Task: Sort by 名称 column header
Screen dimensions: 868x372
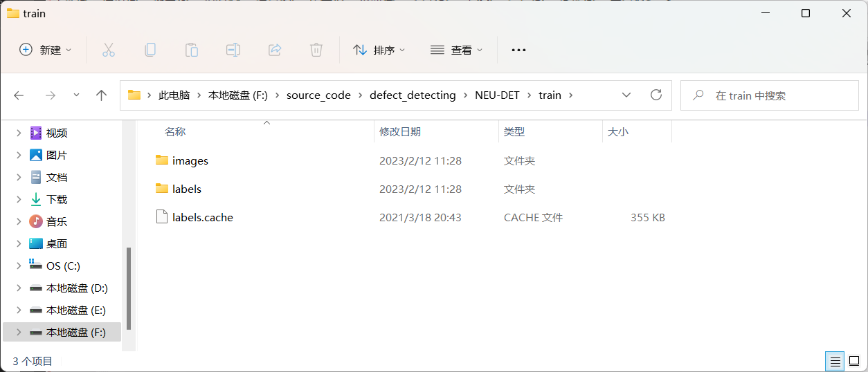Action: pyautogui.click(x=175, y=131)
